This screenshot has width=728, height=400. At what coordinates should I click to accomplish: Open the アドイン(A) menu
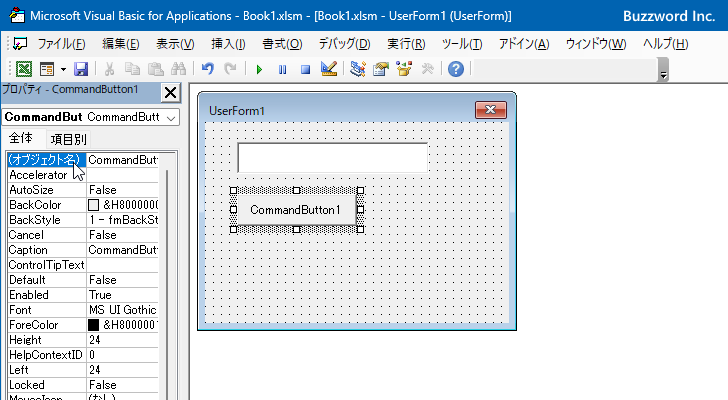(x=524, y=44)
